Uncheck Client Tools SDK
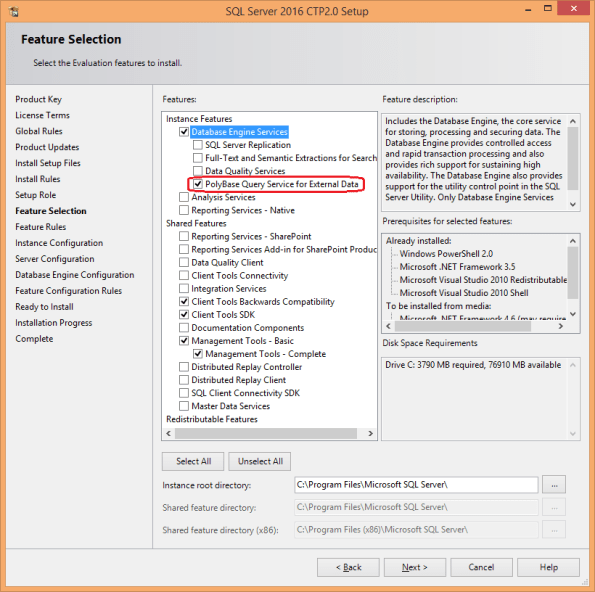Image resolution: width=595 pixels, height=592 pixels. (184, 315)
